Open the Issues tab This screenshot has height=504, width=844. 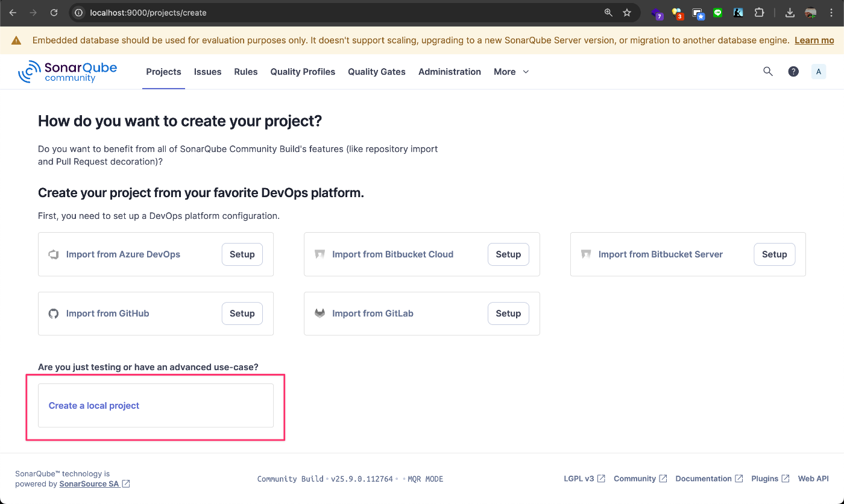(207, 72)
